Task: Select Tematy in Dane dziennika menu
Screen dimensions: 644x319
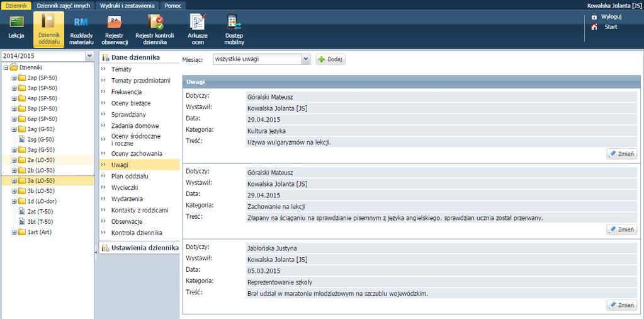Action: 121,69
